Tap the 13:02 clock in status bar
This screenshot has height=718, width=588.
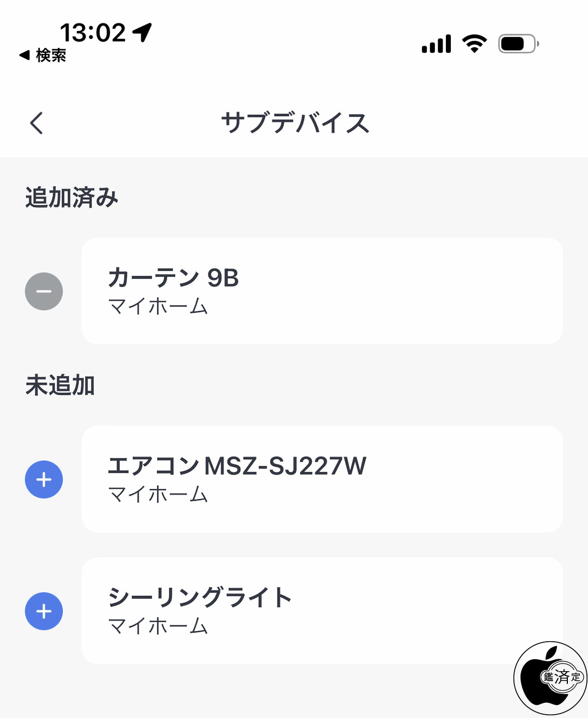pos(93,33)
